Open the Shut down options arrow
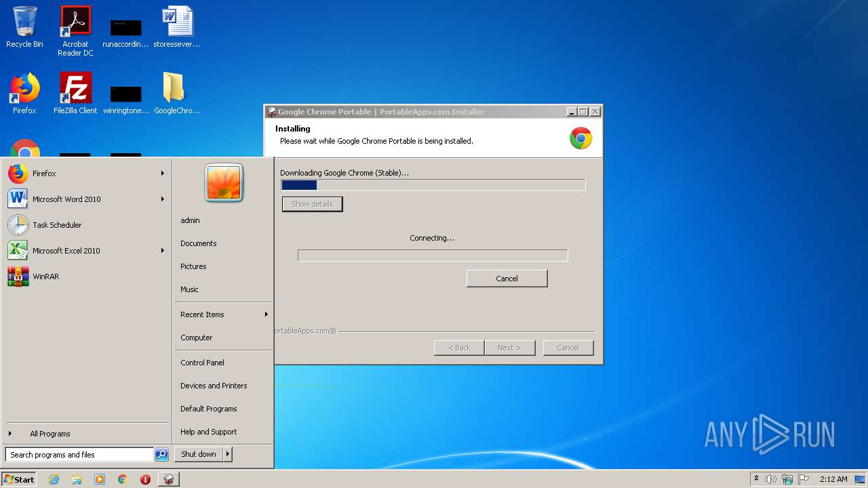The width and height of the screenshot is (868, 488). (228, 454)
